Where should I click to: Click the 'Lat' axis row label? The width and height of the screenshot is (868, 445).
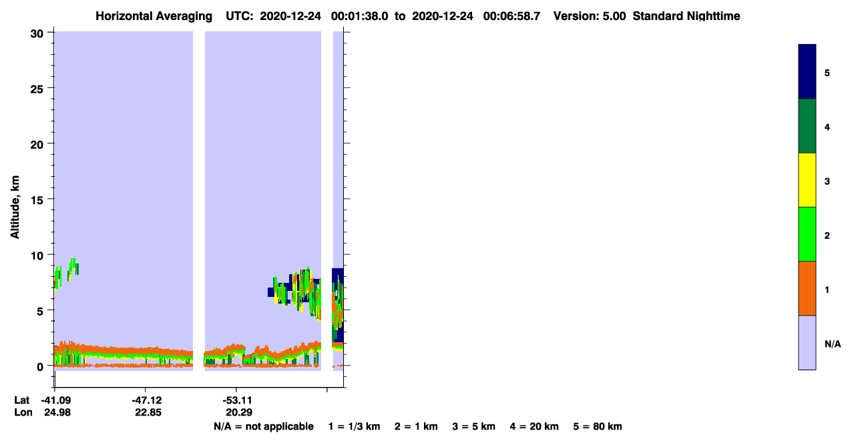pos(21,400)
